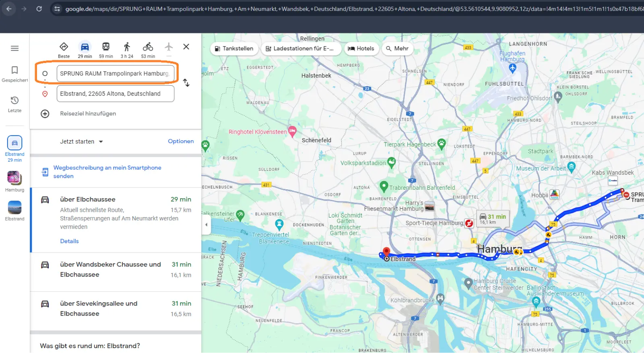Click Kabs Wandsbek map marker

tap(613, 181)
